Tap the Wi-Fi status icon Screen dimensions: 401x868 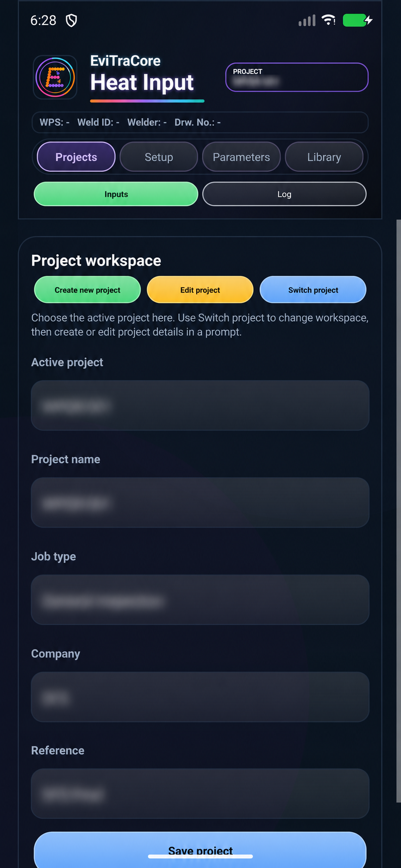[329, 20]
